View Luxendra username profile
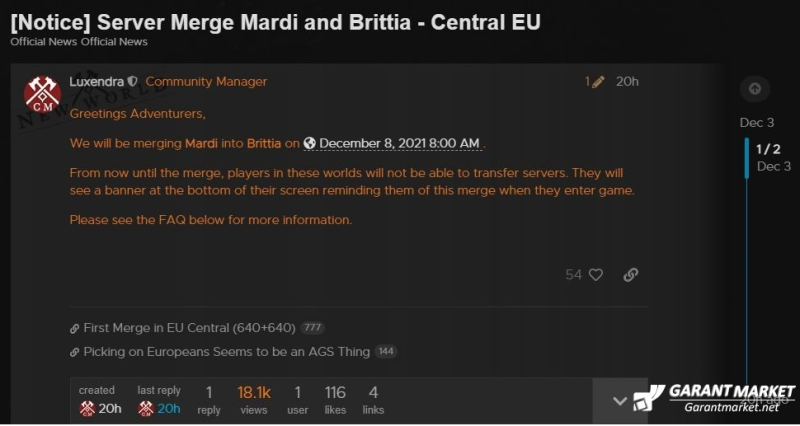The width and height of the screenshot is (800, 426). click(x=96, y=82)
